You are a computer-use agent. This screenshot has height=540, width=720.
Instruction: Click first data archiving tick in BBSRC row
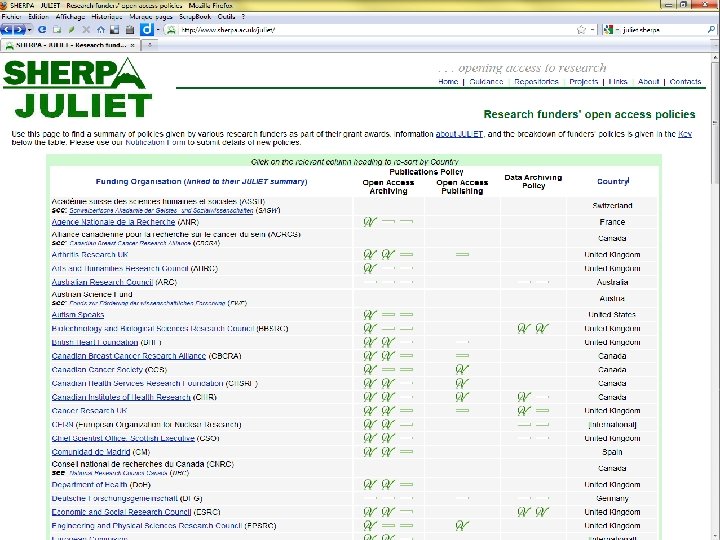tap(524, 328)
